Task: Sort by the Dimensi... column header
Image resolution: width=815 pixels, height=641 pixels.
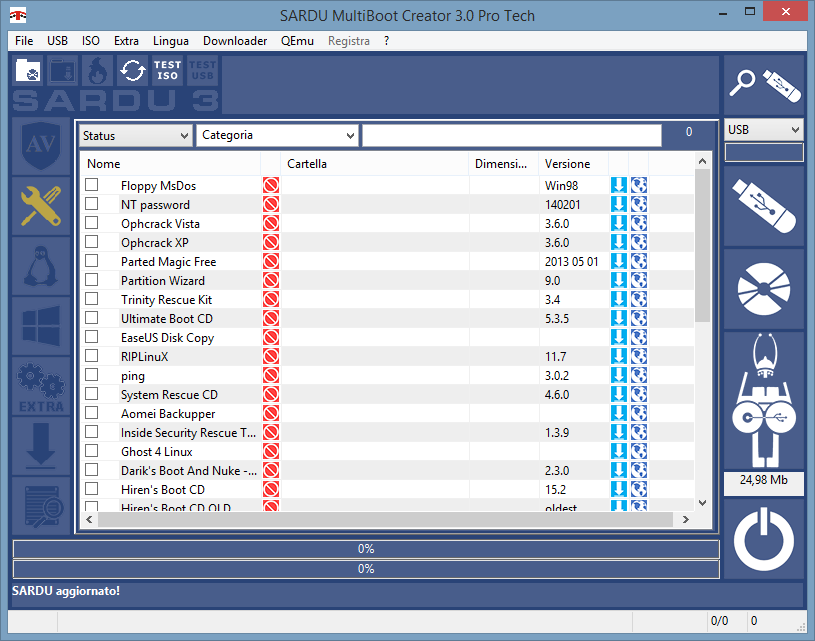Action: pos(503,164)
